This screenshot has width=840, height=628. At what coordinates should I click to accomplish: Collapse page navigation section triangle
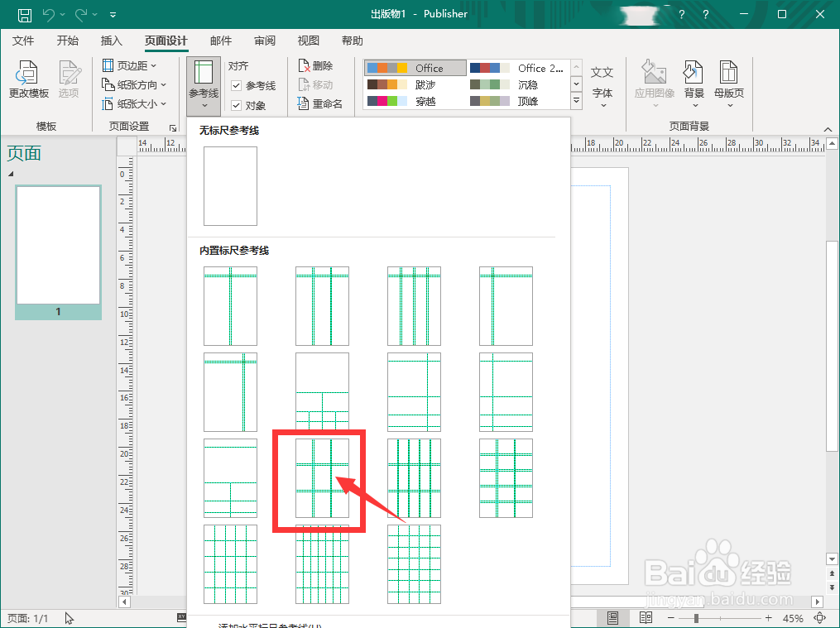[10, 174]
